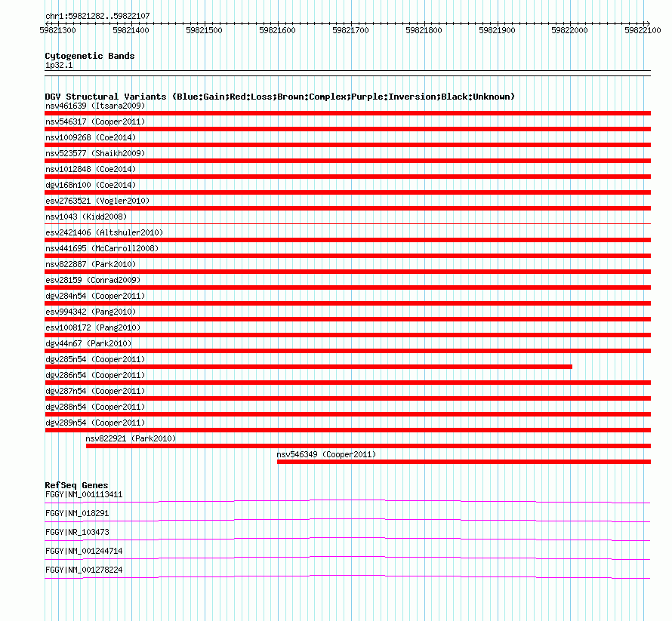Open the nsv822921 (Park2010) variant

tap(131, 438)
